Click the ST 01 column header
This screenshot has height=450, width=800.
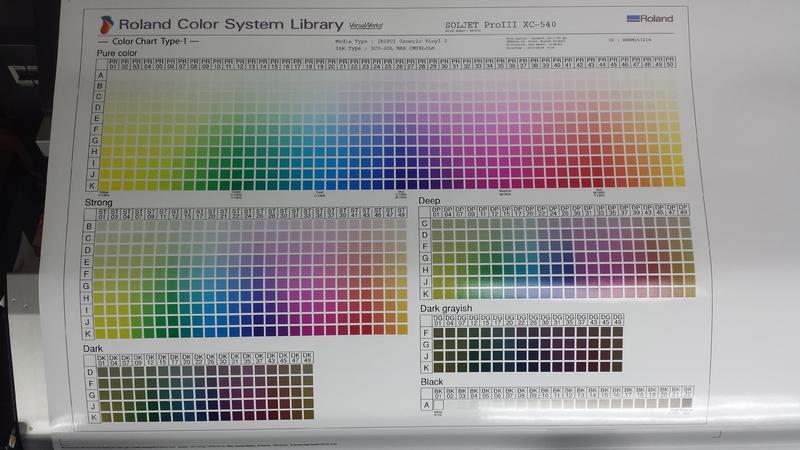pyautogui.click(x=102, y=213)
